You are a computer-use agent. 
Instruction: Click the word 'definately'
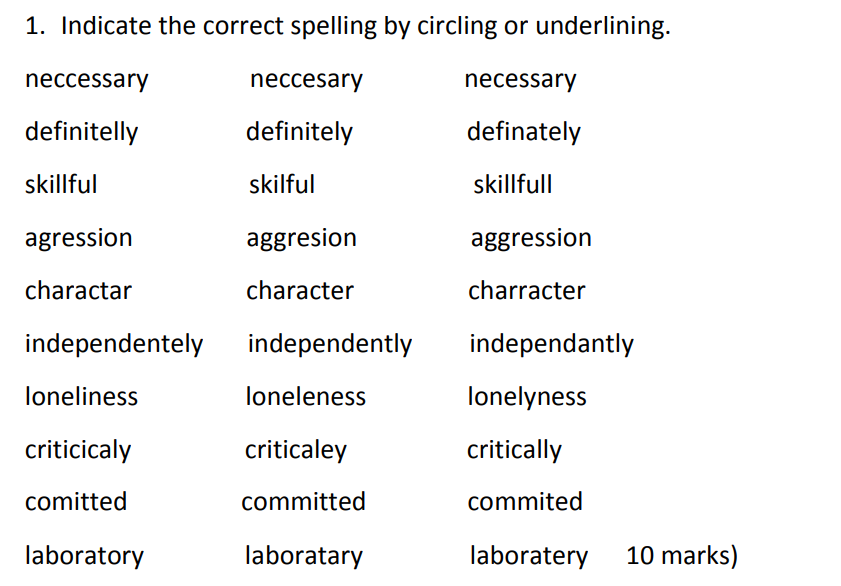point(523,132)
